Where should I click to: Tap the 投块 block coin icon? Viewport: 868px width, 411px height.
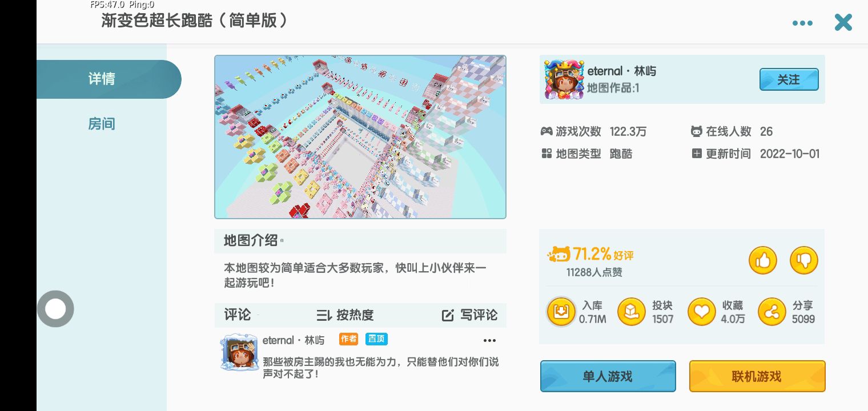pos(632,312)
